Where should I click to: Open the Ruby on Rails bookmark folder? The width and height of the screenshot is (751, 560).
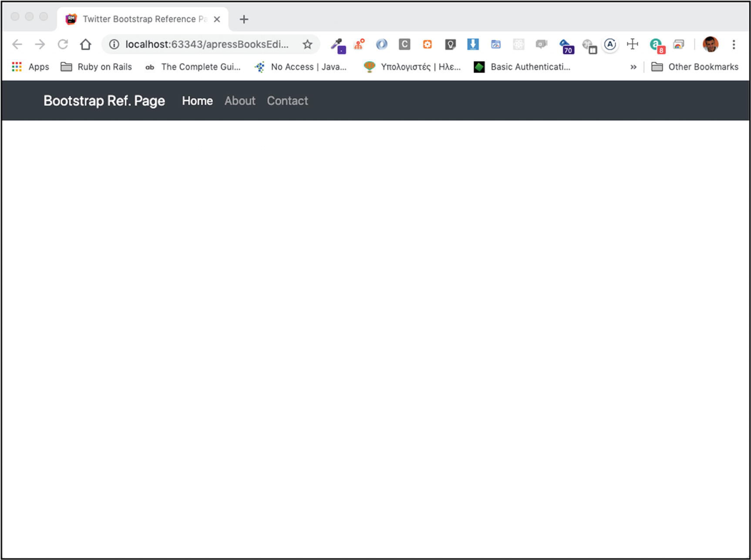(96, 67)
